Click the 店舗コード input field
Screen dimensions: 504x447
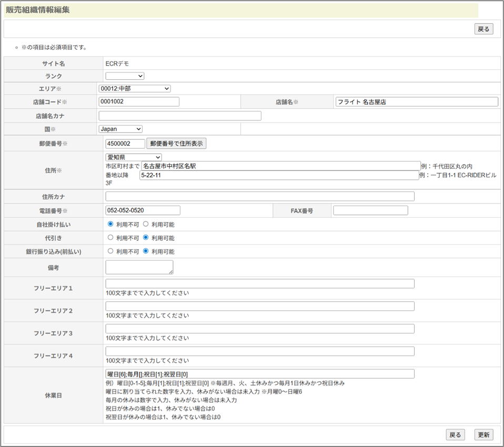point(139,101)
